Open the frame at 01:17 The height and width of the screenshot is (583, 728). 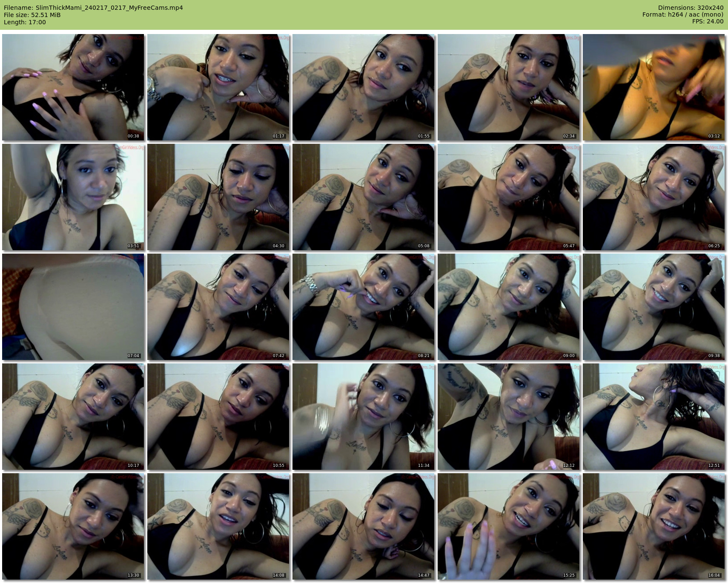point(218,87)
